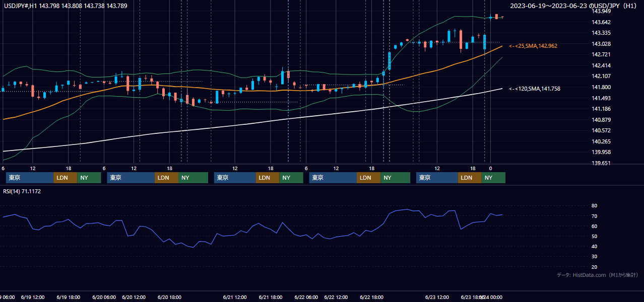The image size is (644, 302).
Task: Click the 6/23 12:00 time label
Action: 437,297
